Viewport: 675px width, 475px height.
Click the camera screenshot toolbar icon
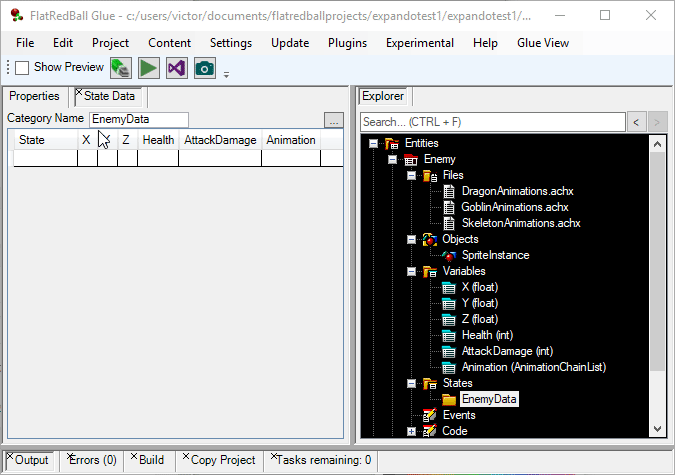(x=205, y=68)
